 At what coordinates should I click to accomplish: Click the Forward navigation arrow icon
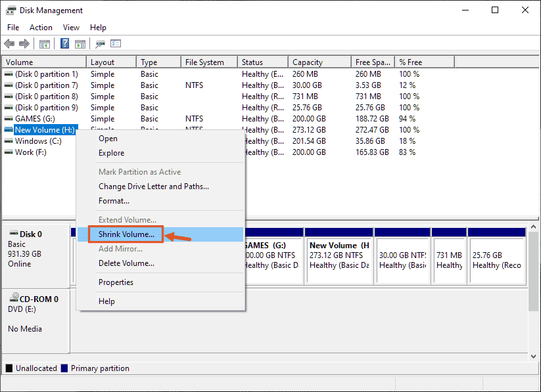tap(24, 43)
